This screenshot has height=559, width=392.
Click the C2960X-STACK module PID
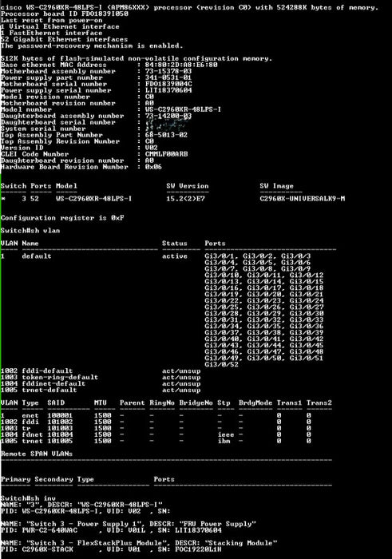[x=47, y=549]
